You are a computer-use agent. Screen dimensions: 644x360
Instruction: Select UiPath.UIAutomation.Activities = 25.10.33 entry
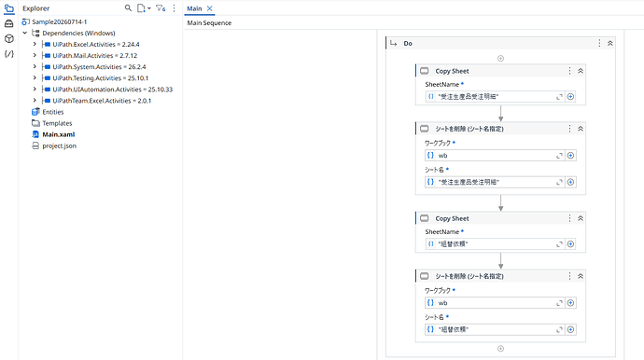tap(113, 90)
